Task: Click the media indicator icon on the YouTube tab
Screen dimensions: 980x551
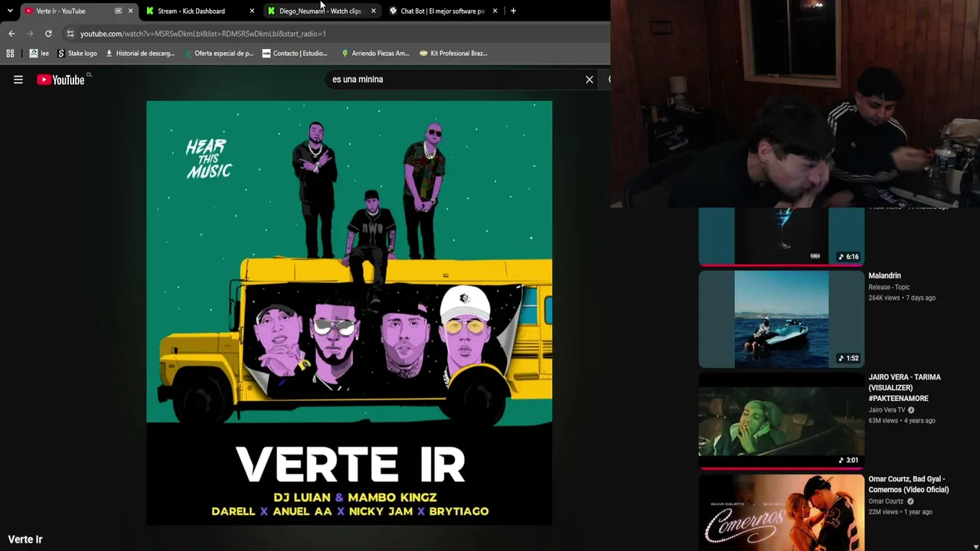Action: click(118, 11)
